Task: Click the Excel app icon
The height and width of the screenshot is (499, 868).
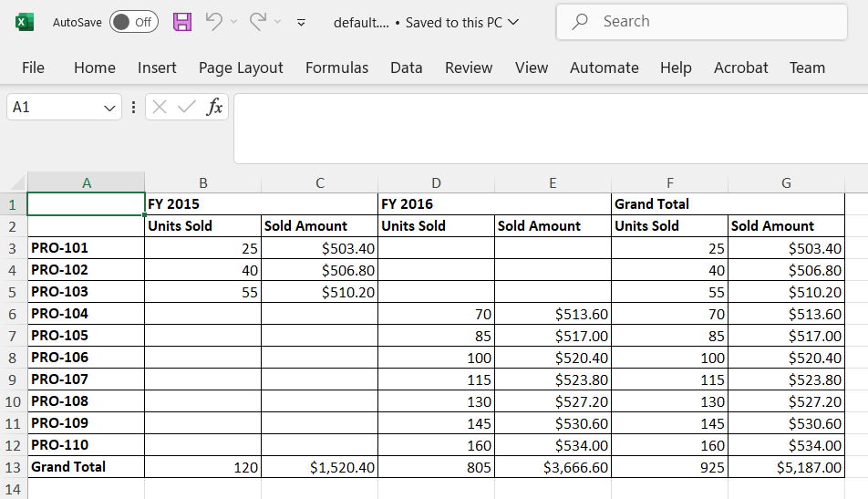Action: (25, 22)
